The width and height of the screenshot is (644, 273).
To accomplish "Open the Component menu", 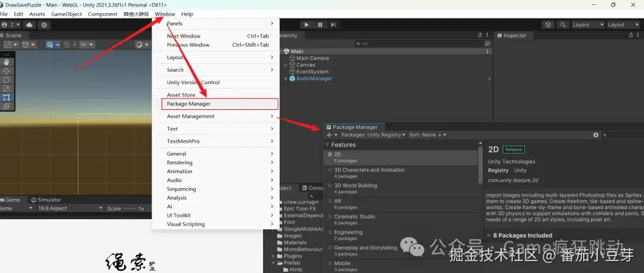I will [103, 14].
